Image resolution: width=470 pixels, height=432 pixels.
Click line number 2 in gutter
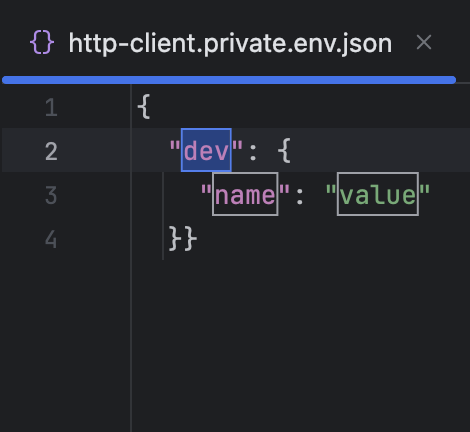[x=51, y=151]
